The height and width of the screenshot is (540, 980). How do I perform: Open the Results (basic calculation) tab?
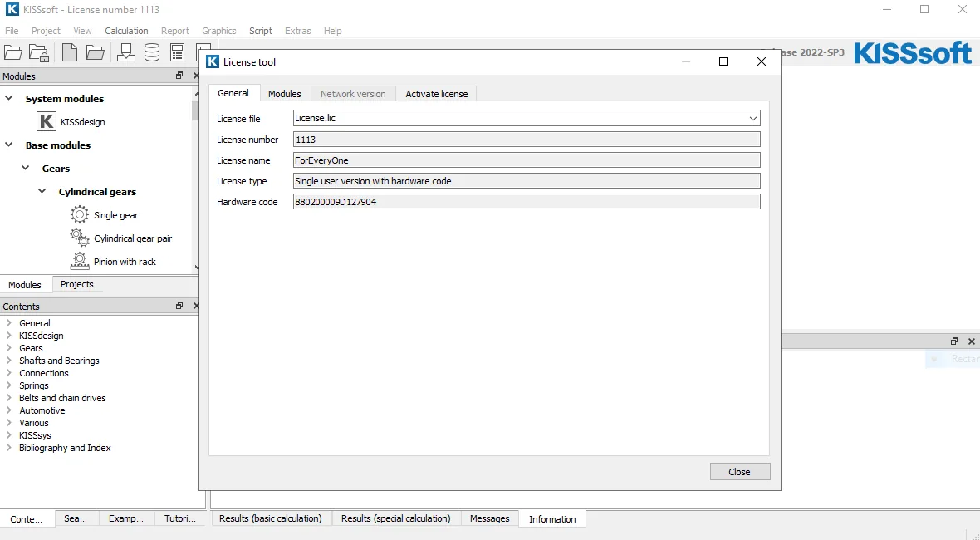coord(271,518)
